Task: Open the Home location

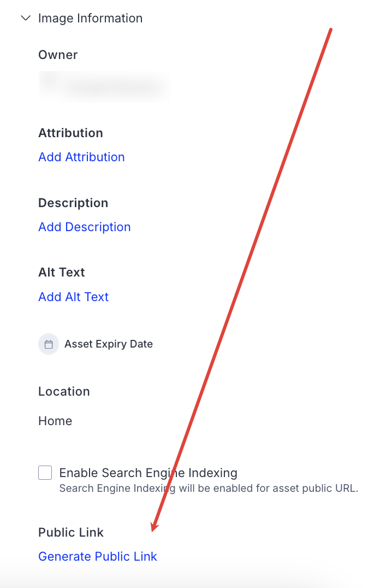Action: (x=55, y=421)
